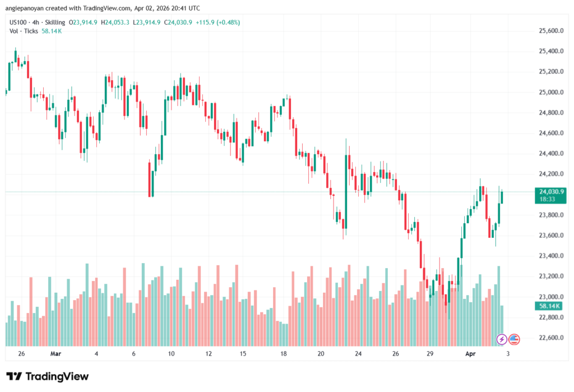This screenshot has width=574, height=392.
Task: Click the 23,000.0 price axis label
Action: pyautogui.click(x=546, y=297)
